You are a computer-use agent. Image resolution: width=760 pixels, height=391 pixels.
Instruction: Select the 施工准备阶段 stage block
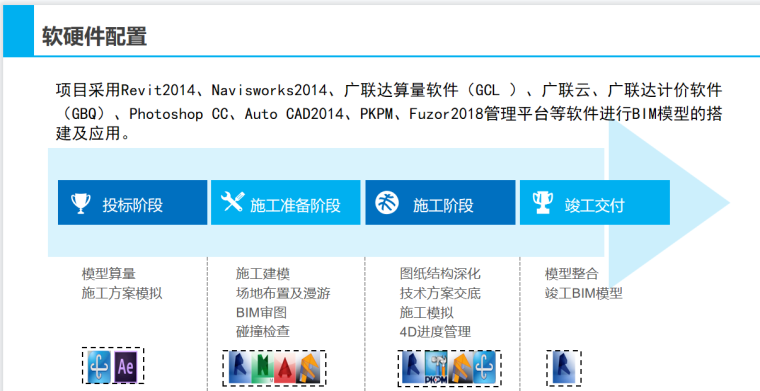[x=285, y=203]
